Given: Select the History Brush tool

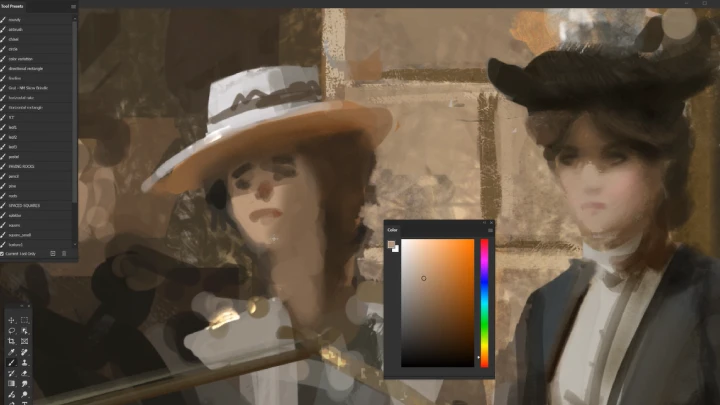Looking at the screenshot, I should point(11,373).
